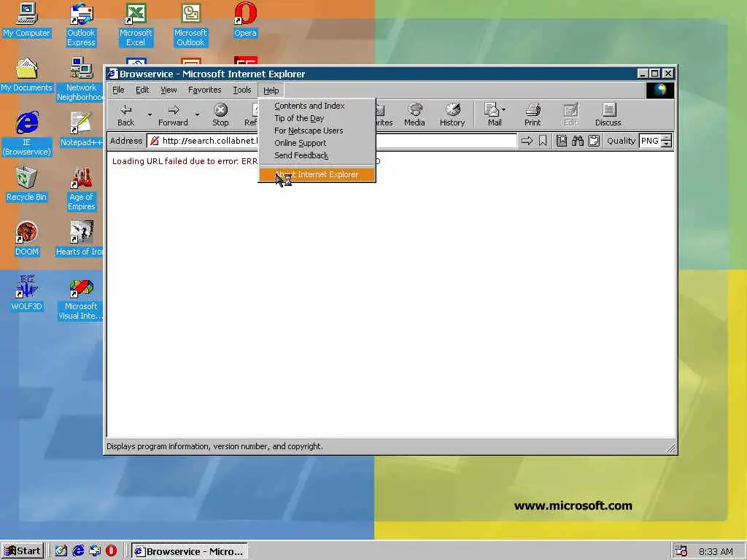The width and height of the screenshot is (747, 560).
Task: Click the Forward toolbar button
Action: pos(173,115)
